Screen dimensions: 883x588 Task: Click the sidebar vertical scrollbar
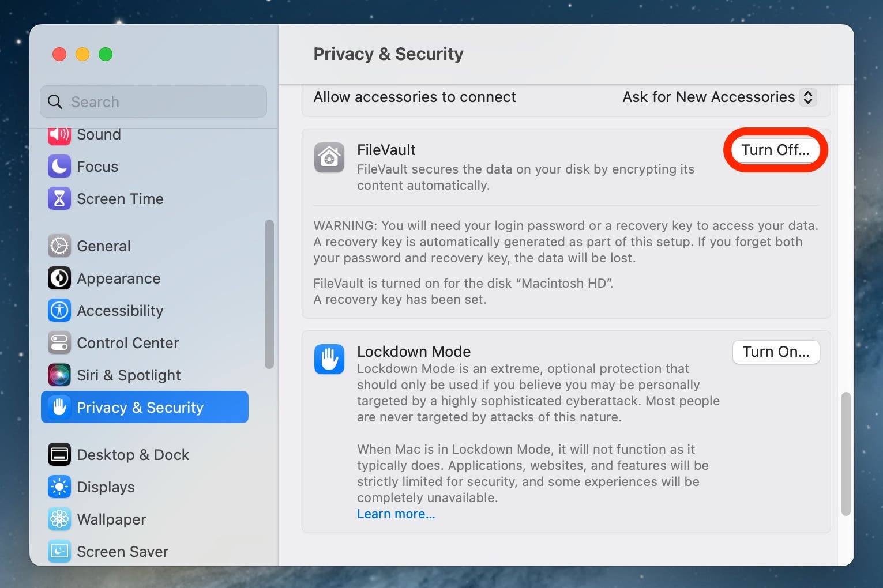pos(269,294)
